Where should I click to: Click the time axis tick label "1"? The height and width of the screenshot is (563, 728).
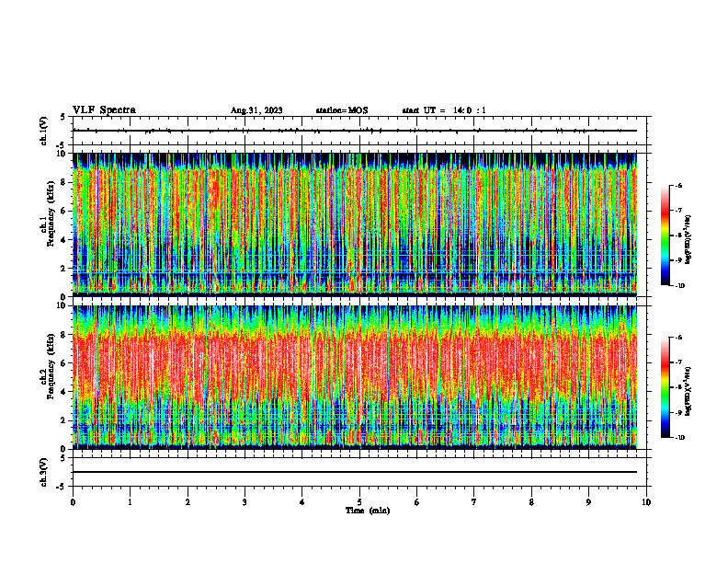[x=130, y=502]
